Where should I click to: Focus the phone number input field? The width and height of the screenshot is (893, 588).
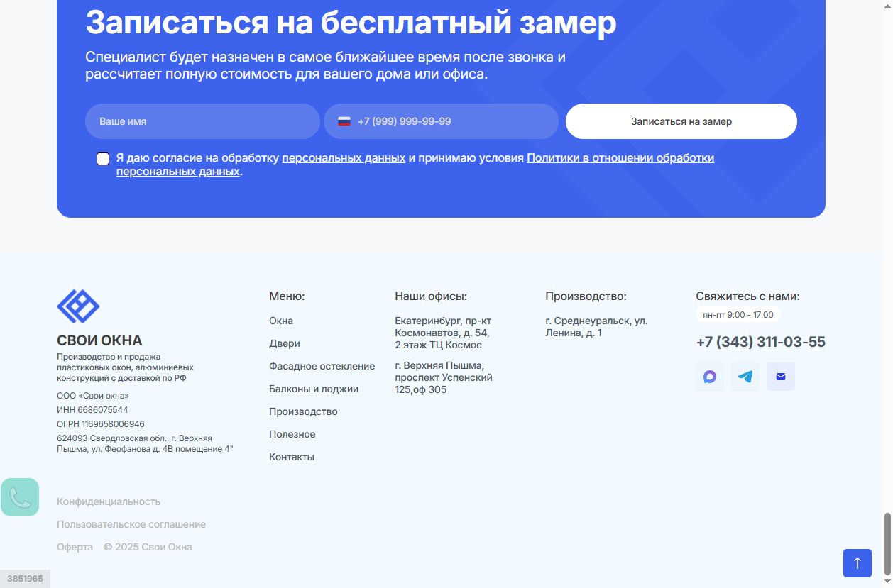pos(442,121)
